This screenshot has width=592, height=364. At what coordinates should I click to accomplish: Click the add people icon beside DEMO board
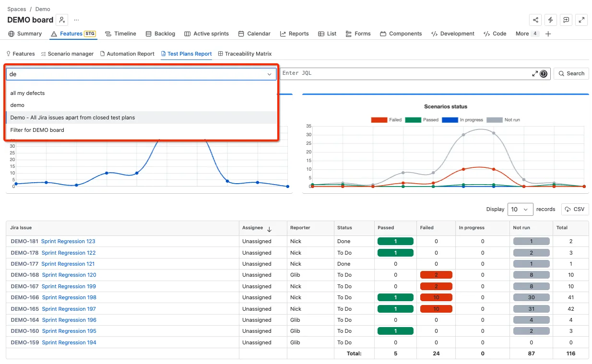(x=62, y=20)
